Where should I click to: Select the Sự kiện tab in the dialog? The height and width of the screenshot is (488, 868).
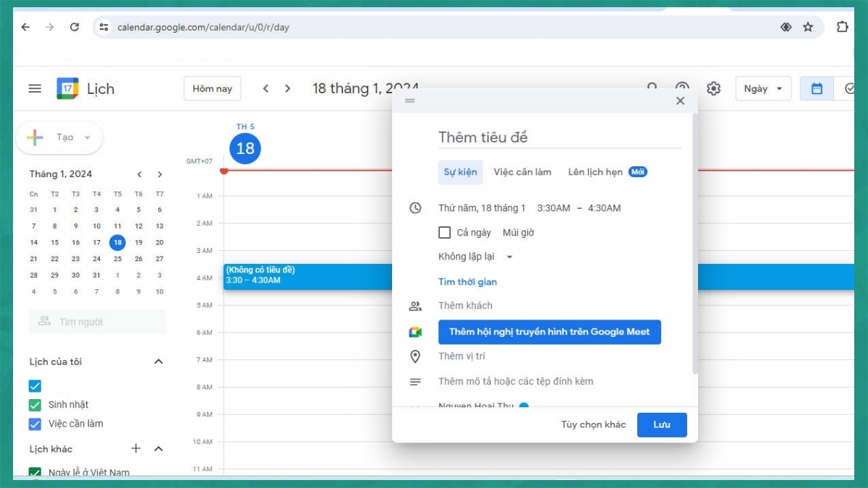[460, 172]
